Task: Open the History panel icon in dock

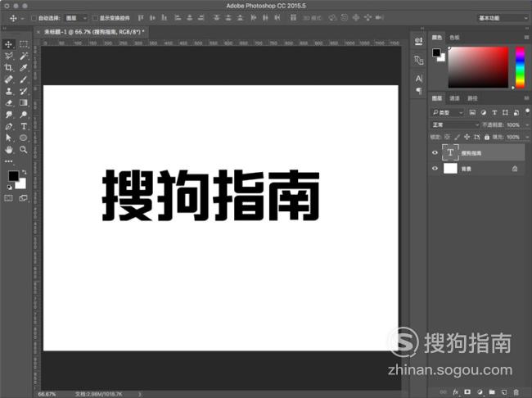Action: (x=419, y=41)
